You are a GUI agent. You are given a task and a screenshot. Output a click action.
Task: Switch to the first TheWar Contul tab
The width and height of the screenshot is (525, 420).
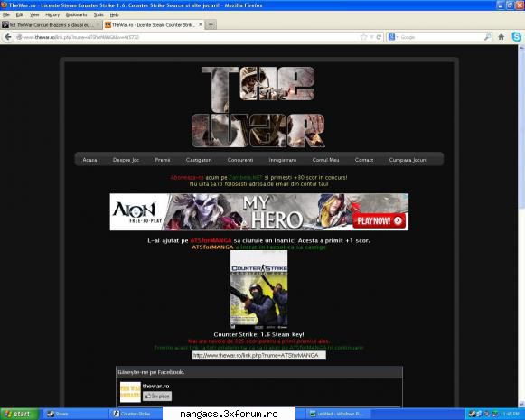pos(51,24)
